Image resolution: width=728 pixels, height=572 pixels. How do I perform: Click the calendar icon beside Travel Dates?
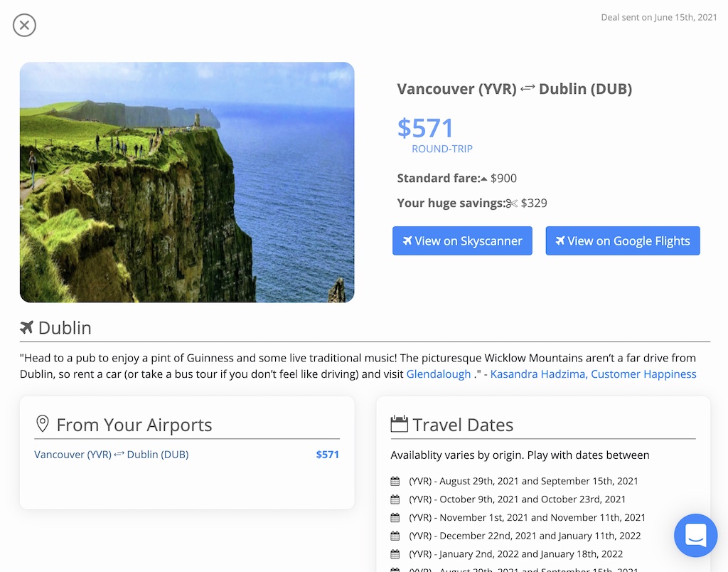point(399,424)
